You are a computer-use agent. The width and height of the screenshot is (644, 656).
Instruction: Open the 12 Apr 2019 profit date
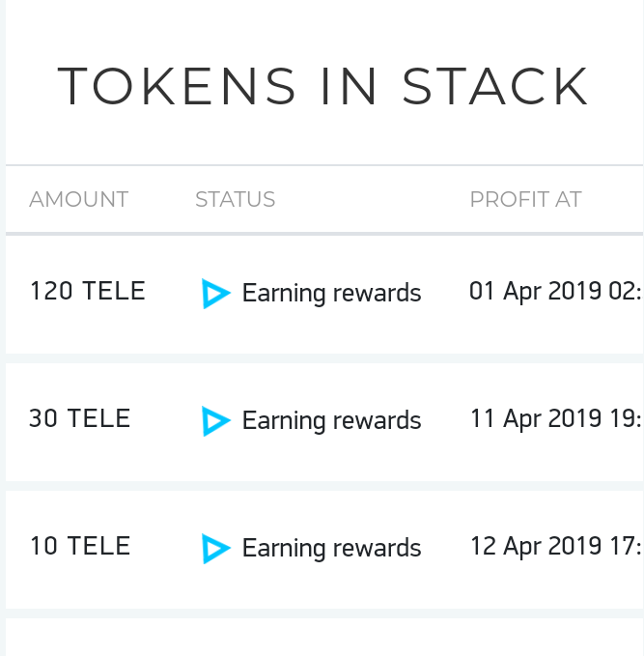point(555,546)
